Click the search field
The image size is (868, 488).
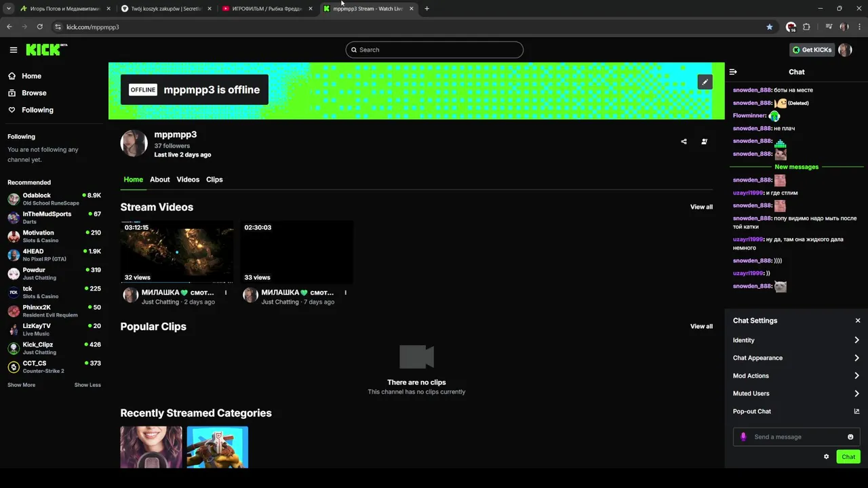point(434,49)
